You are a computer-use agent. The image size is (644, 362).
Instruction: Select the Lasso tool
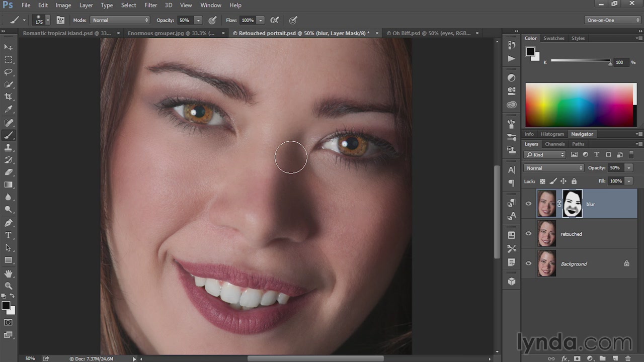[9, 72]
